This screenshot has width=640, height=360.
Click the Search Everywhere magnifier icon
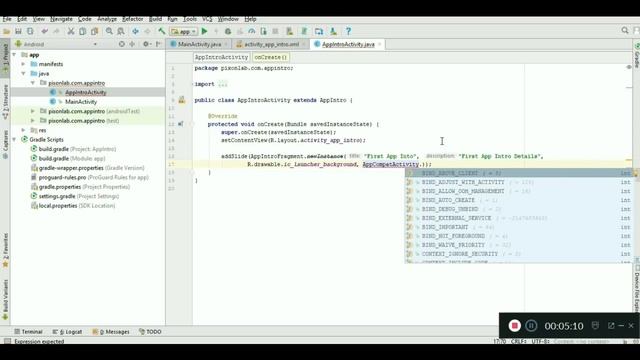coord(625,30)
